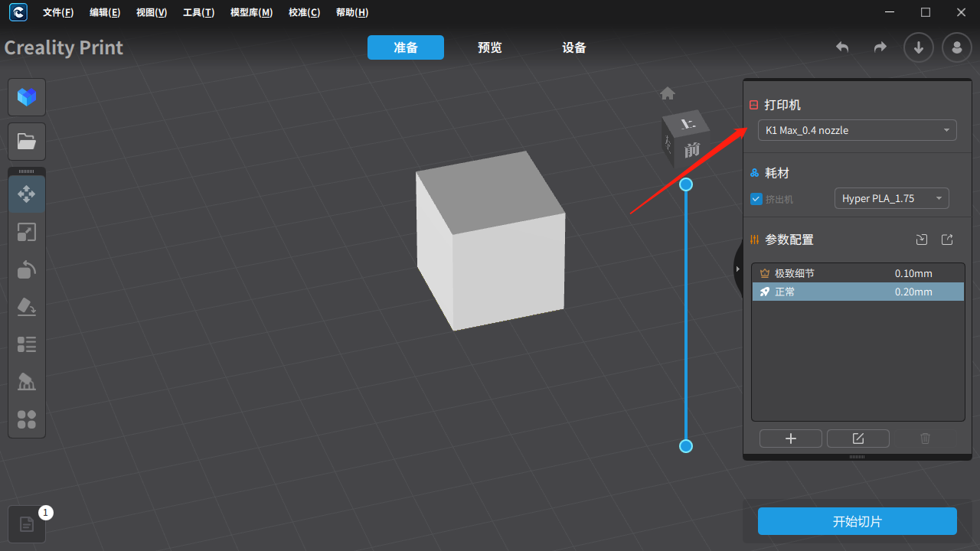980x551 pixels.
Task: Open the 编辑(E) menu
Action: 105,13
